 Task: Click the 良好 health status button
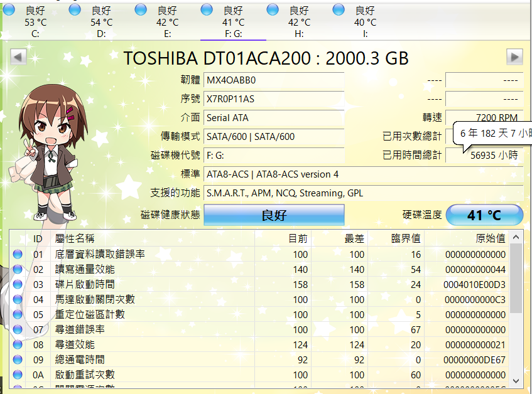(x=274, y=215)
